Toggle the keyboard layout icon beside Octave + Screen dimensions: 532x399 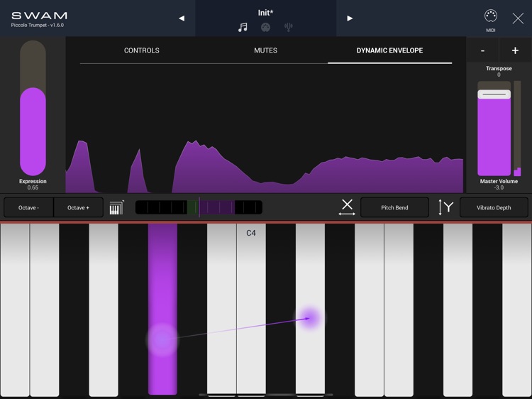coord(117,207)
